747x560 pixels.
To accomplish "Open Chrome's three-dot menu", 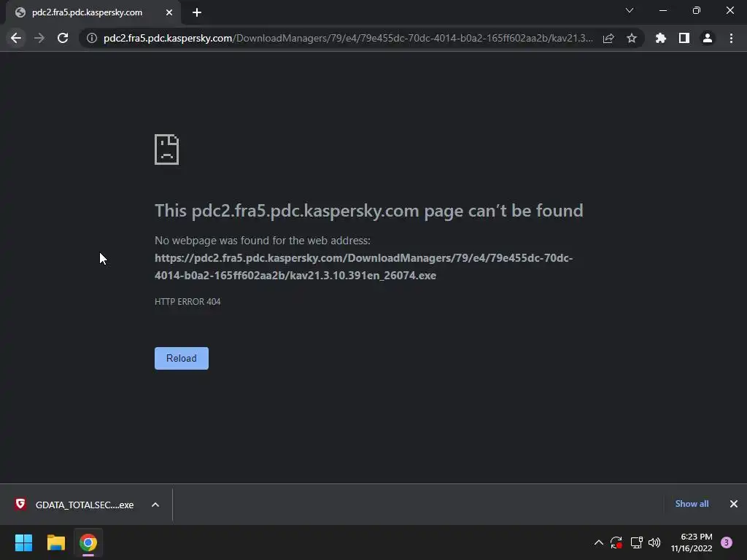I will click(x=731, y=38).
